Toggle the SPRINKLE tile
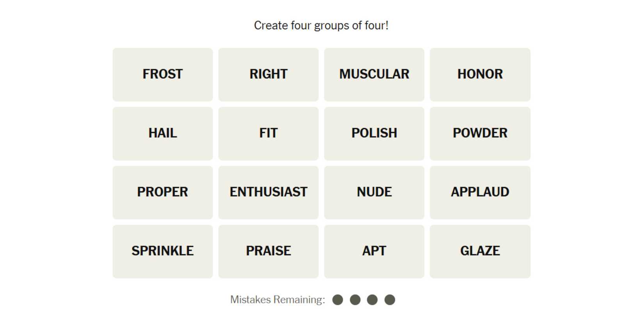The image size is (644, 322). (x=163, y=251)
